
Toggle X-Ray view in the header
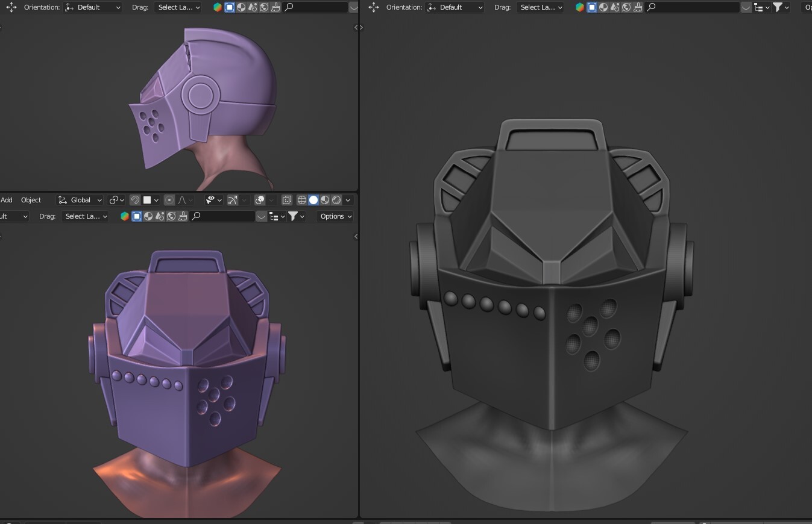tap(286, 200)
